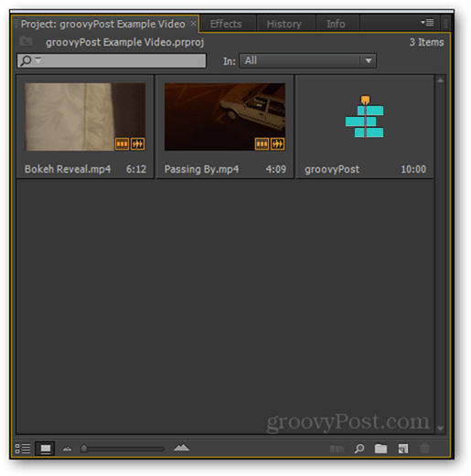Click the 6:12 duration text
Screen dimensions: 471x476
coord(136,169)
